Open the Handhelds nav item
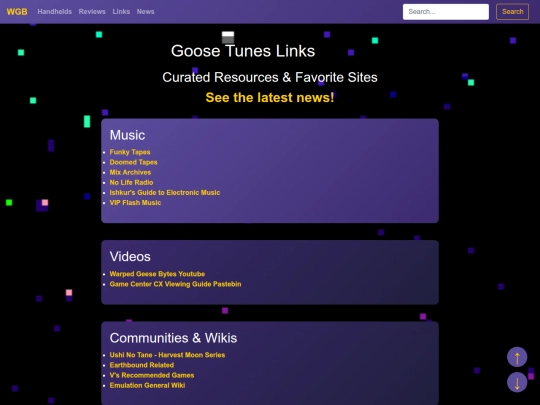The height and width of the screenshot is (405, 540). 55,12
